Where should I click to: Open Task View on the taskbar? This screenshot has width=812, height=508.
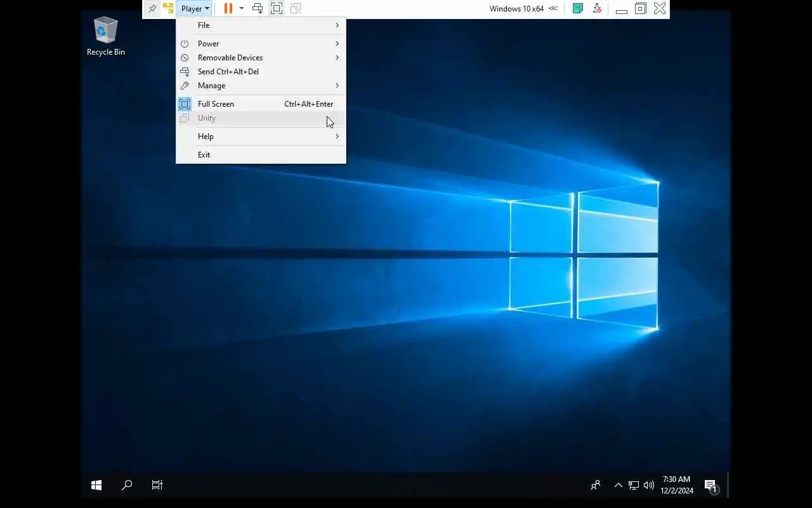pyautogui.click(x=157, y=485)
